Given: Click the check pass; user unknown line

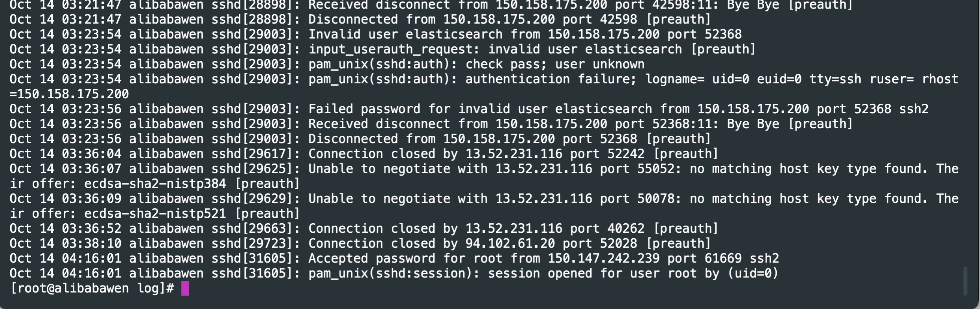Looking at the screenshot, I should pyautogui.click(x=327, y=64).
